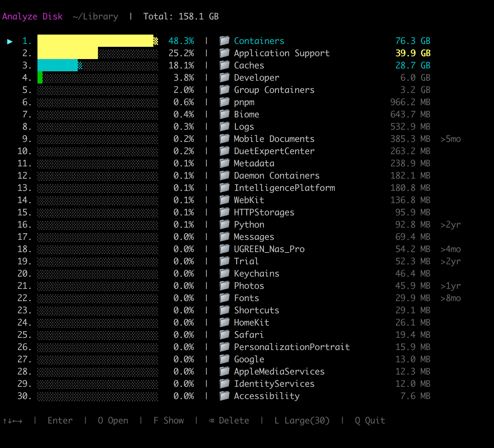Select the UGREEN_Nas_Pro folder name
This screenshot has height=448, width=494.
click(269, 249)
